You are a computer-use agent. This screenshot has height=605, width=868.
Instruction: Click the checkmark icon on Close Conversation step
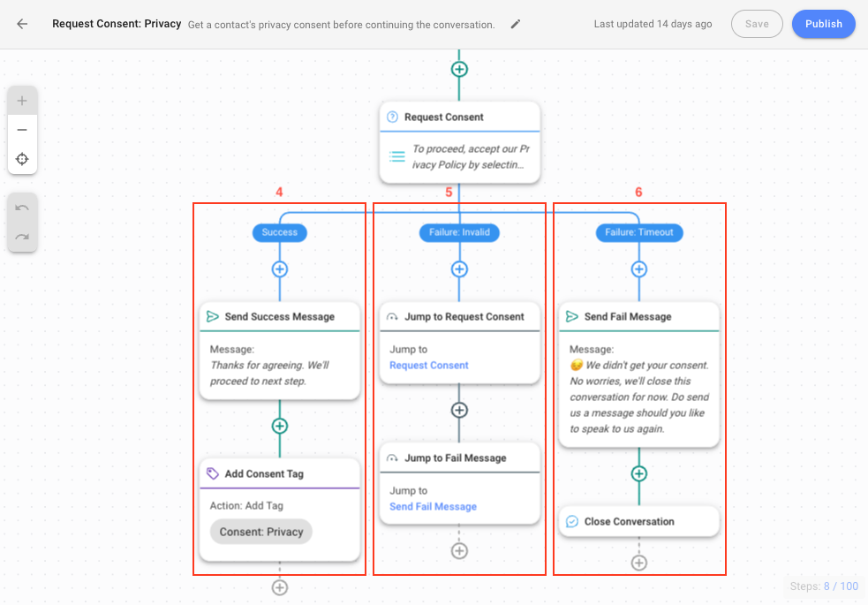[x=572, y=521]
